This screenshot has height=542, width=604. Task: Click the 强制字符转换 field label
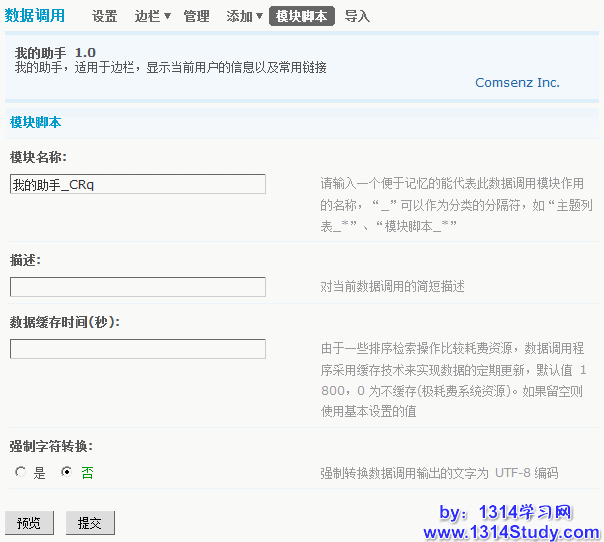coord(52,446)
